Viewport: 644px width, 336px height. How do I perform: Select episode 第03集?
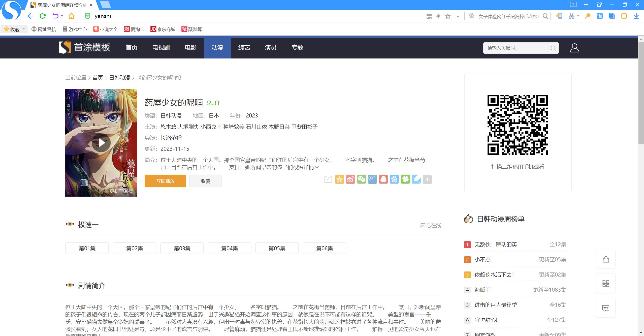[x=182, y=248]
